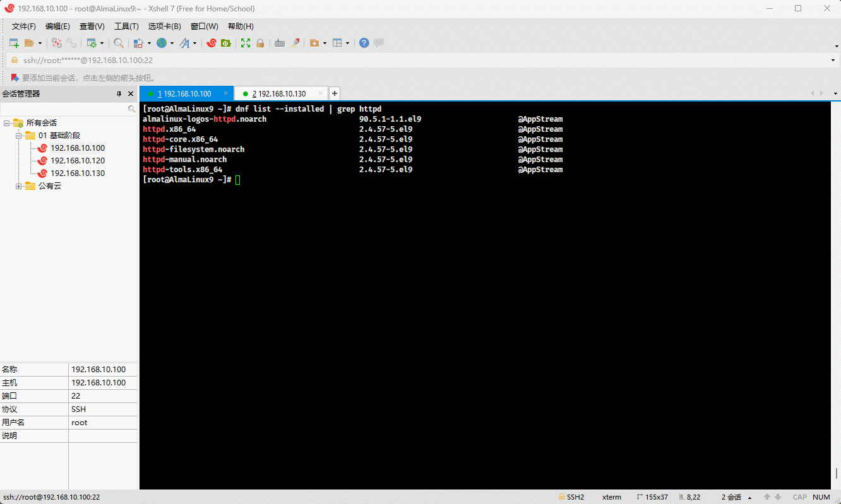
Task: Pin the session manager panel
Action: click(119, 94)
